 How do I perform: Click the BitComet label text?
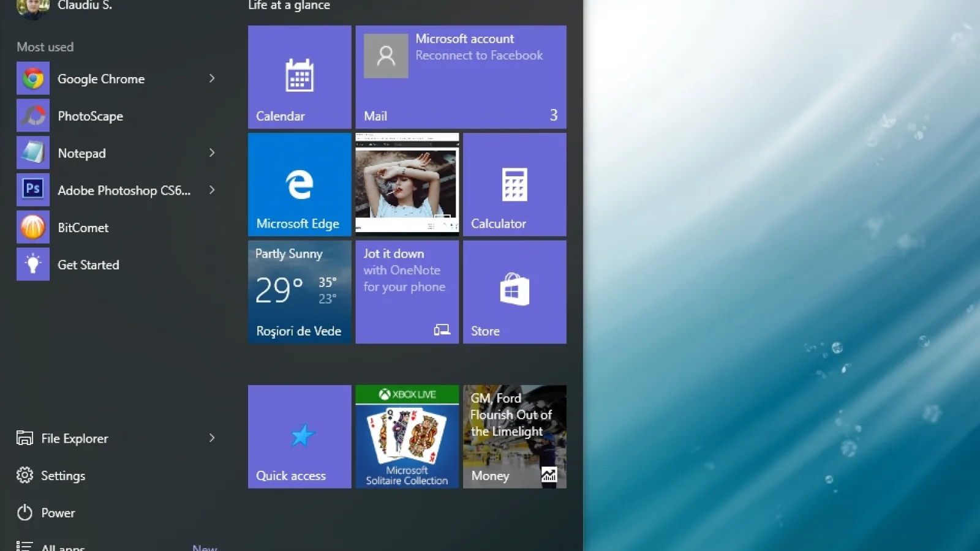(x=83, y=228)
